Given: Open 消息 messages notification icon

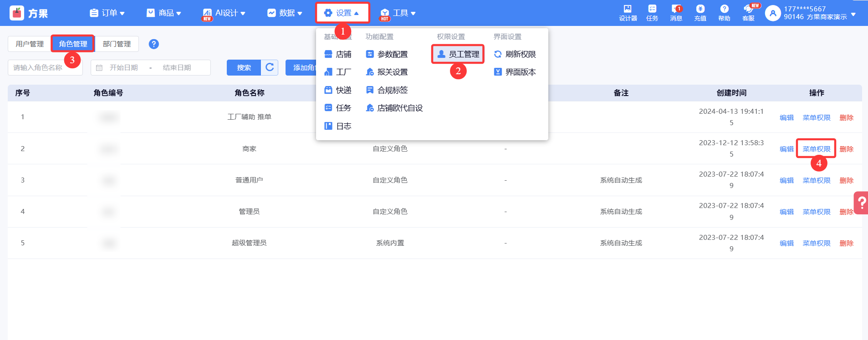Looking at the screenshot, I should point(676,12).
